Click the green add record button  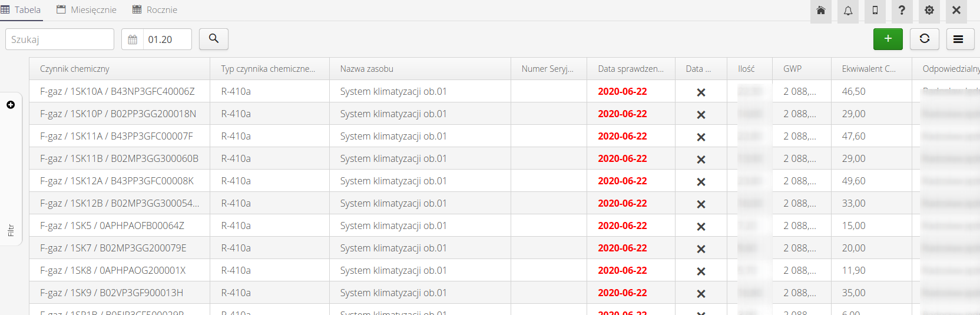[888, 39]
